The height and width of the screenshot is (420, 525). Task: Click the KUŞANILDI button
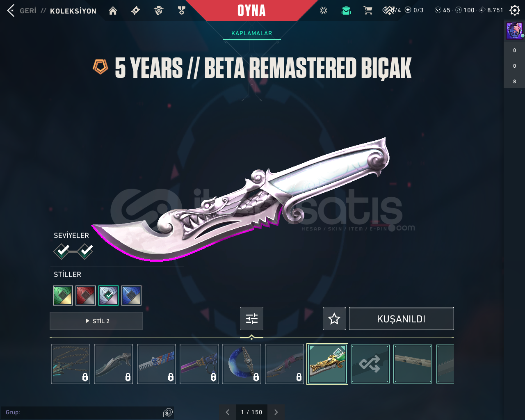(x=402, y=319)
